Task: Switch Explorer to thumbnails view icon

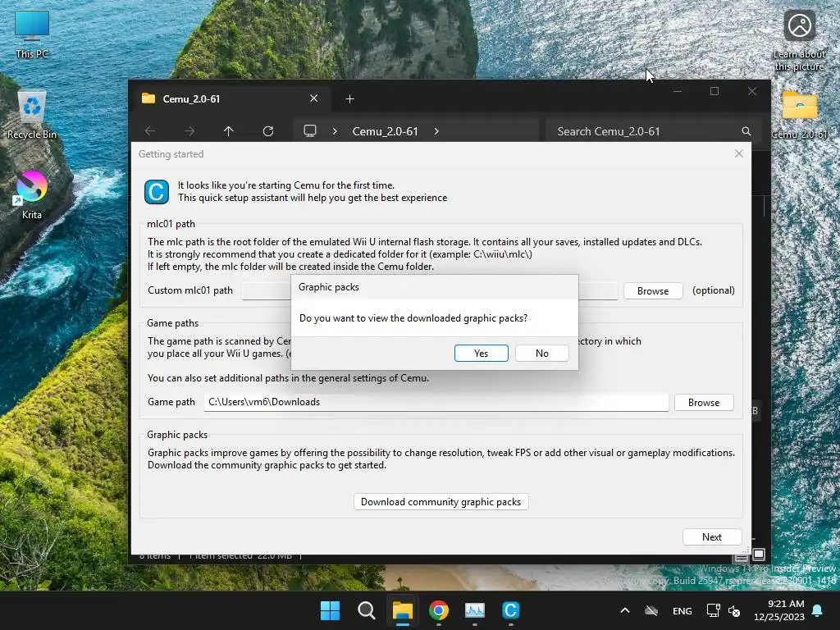Action: 759,555
